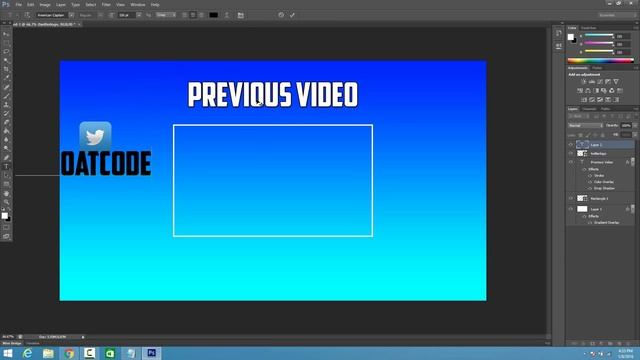Center align the text

click(193, 15)
